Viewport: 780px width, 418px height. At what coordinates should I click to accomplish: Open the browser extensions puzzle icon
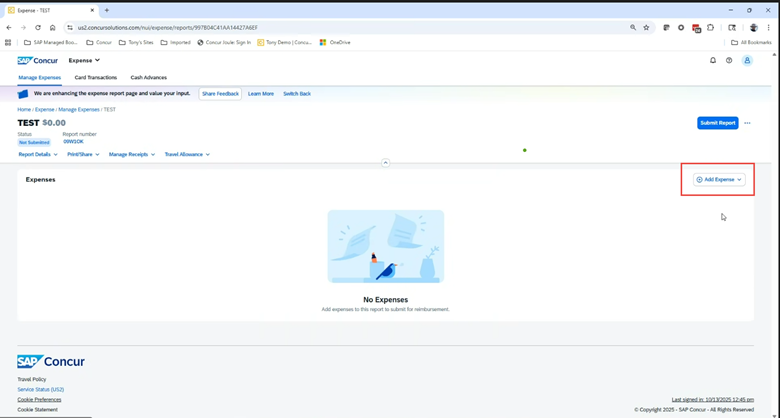coord(711,28)
